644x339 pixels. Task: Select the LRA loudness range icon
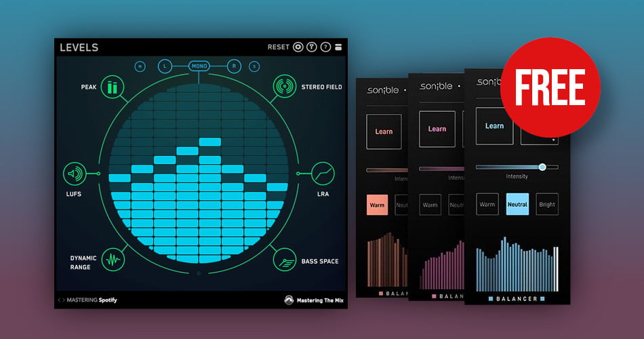tap(323, 174)
